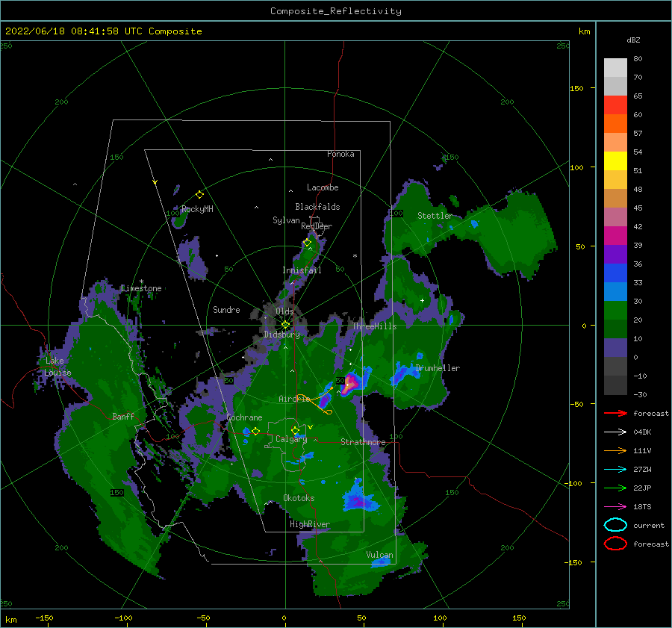Image resolution: width=672 pixels, height=628 pixels.
Task: Click the Okotoks label
Action: (299, 498)
